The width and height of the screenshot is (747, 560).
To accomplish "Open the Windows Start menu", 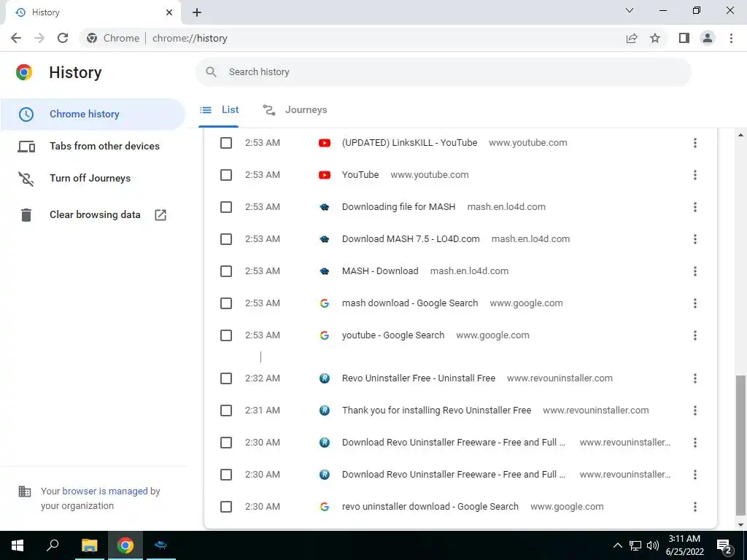I will click(x=18, y=545).
